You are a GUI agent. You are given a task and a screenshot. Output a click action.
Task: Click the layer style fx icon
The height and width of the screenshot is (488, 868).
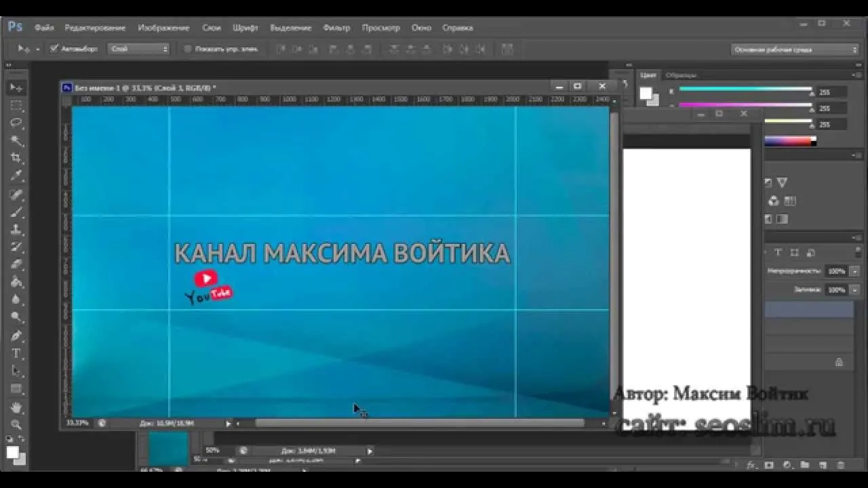(751, 466)
